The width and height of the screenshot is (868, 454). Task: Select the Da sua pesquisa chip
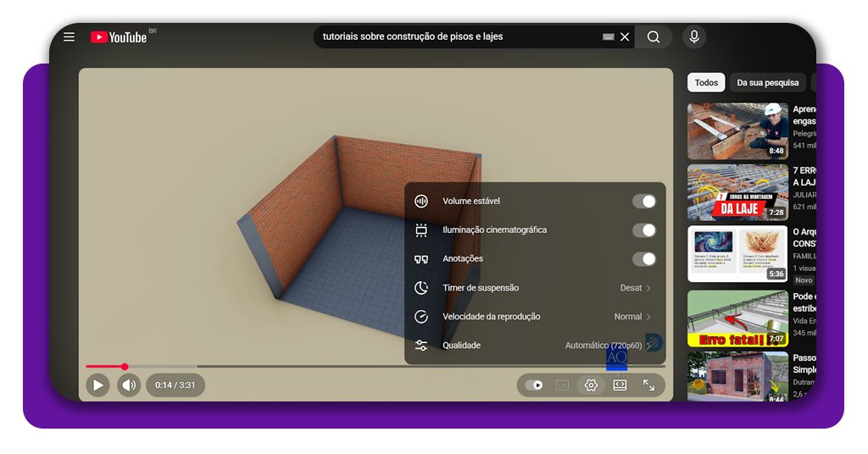(768, 83)
